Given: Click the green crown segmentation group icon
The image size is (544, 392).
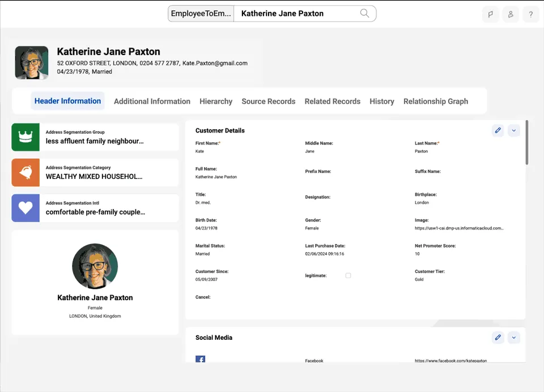Looking at the screenshot, I should (25, 137).
